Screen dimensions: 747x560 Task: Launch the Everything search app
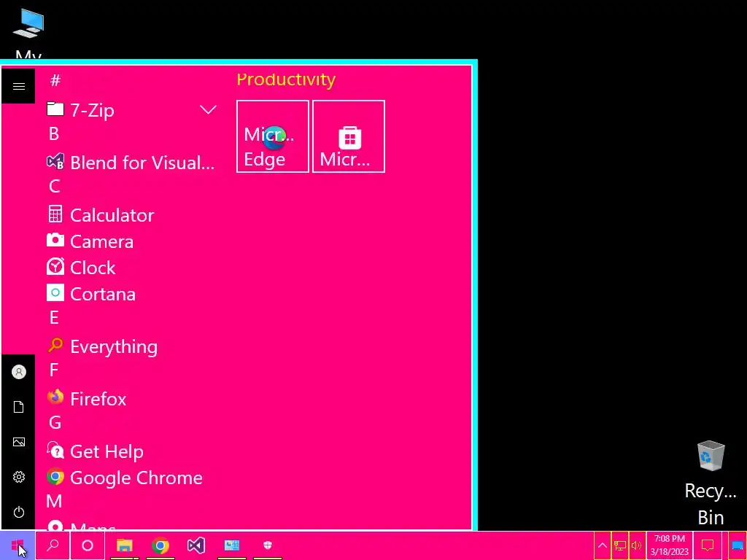pyautogui.click(x=102, y=346)
